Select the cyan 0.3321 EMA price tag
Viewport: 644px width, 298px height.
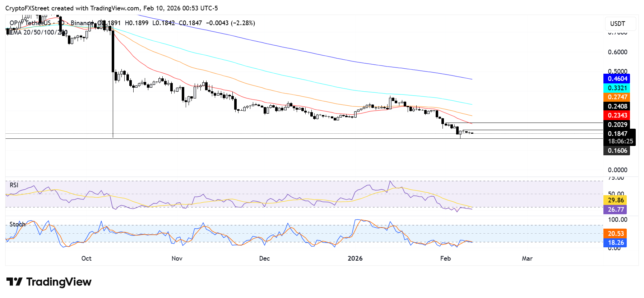point(617,88)
